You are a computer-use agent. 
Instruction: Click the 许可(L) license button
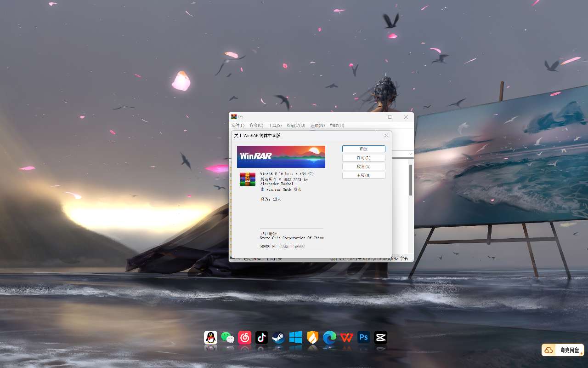click(364, 158)
